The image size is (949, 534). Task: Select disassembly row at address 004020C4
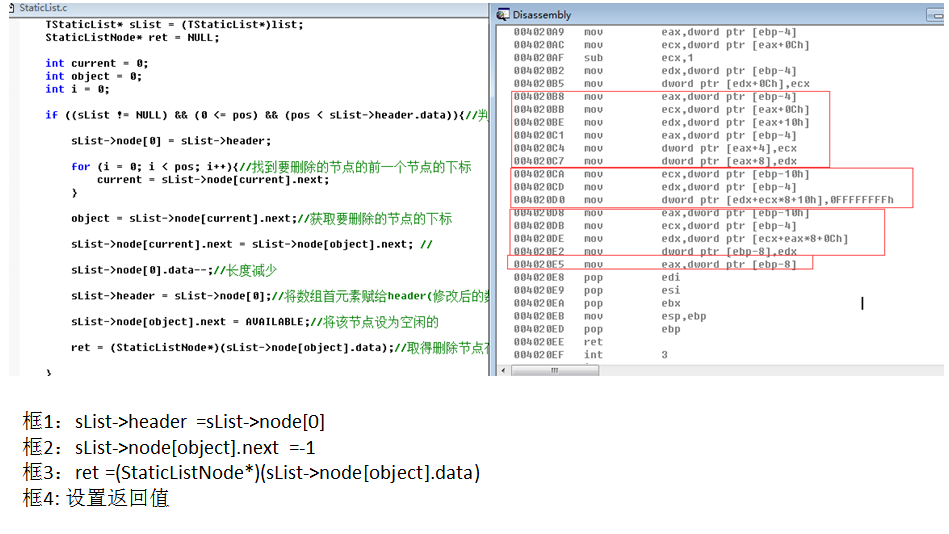655,148
